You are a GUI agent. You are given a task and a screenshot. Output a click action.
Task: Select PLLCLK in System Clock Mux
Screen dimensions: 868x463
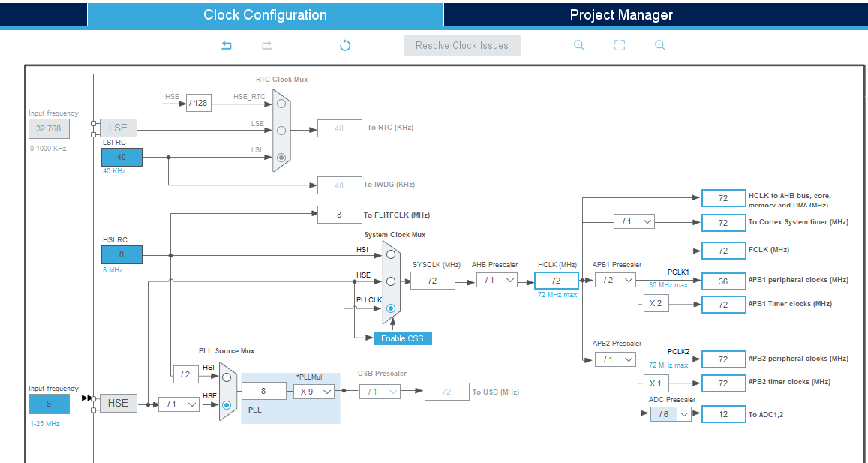(x=391, y=308)
